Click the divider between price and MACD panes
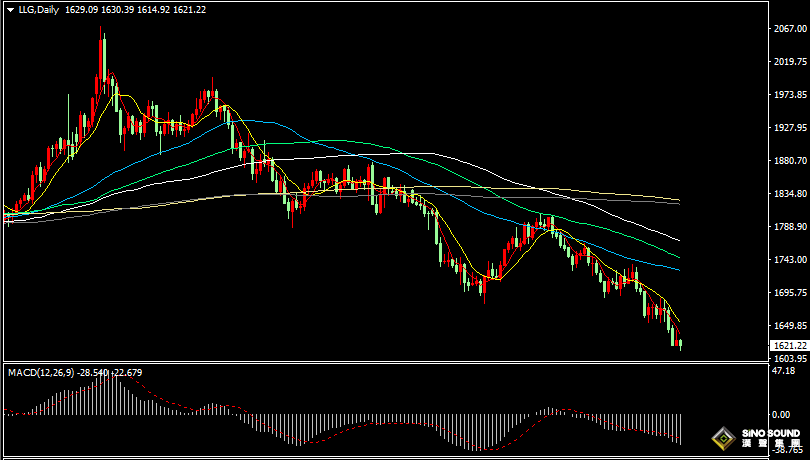The image size is (810, 460). pyautogui.click(x=385, y=362)
